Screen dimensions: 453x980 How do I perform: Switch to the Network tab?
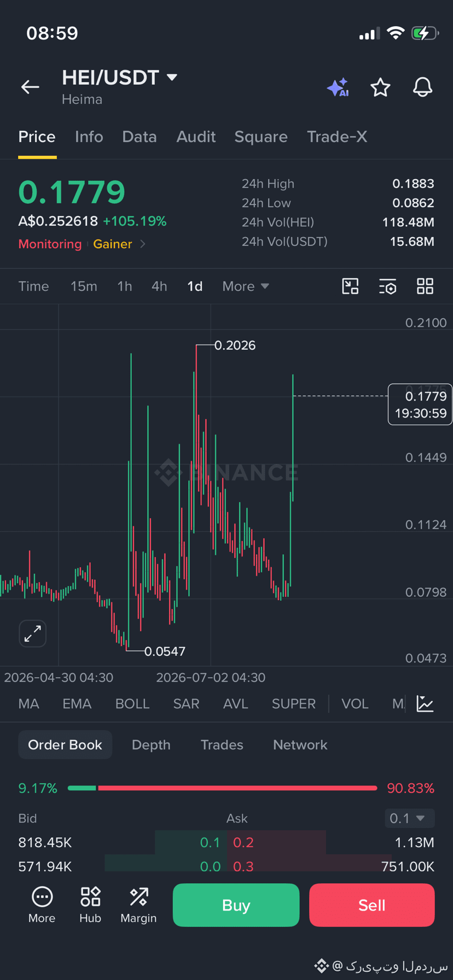(300, 745)
